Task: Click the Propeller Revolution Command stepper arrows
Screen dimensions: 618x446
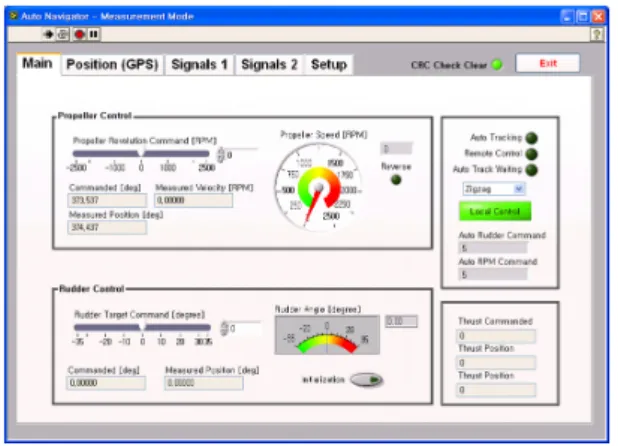Action: 221,155
